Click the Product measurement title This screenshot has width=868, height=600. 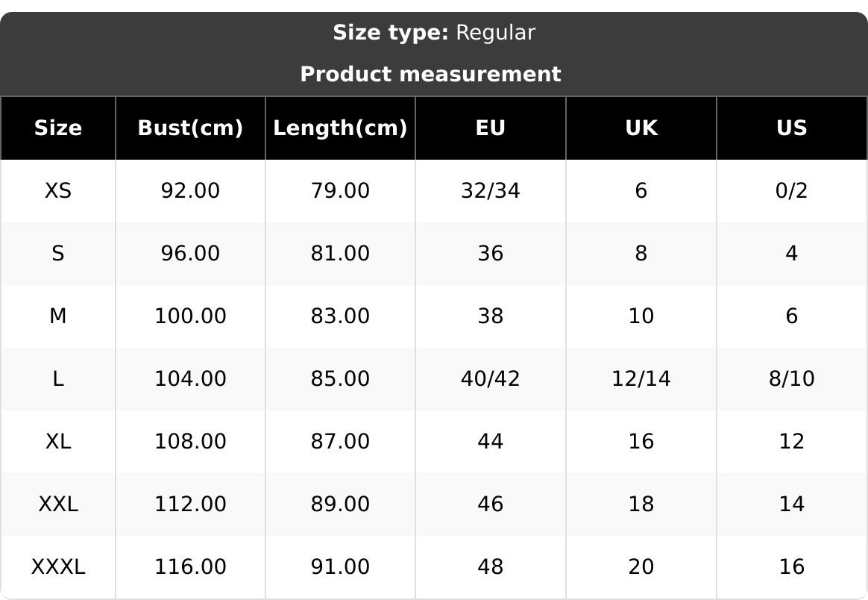coord(430,75)
